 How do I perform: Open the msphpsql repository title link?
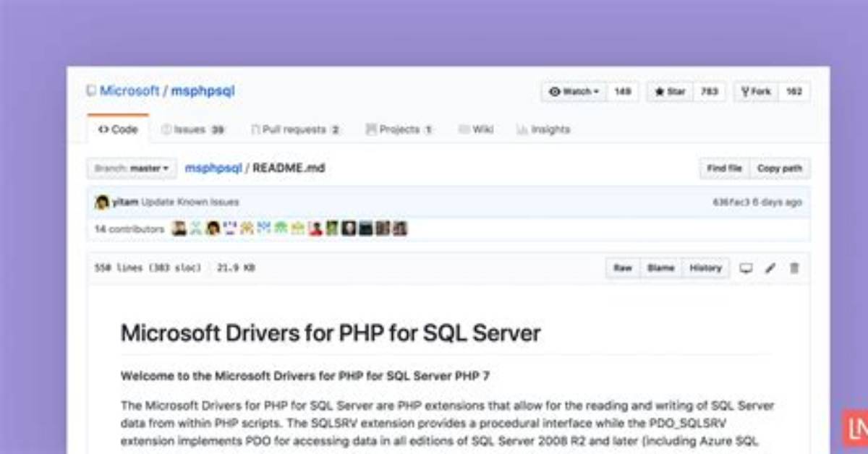[203, 91]
